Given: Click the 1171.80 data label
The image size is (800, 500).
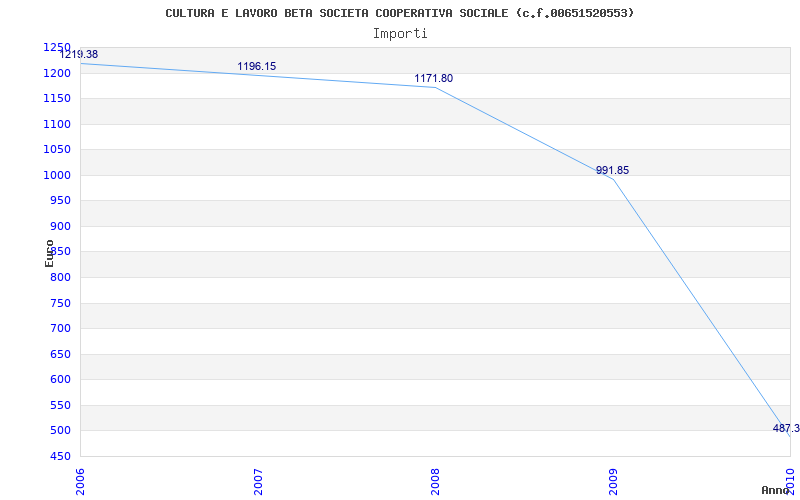Looking at the screenshot, I should (x=434, y=79).
